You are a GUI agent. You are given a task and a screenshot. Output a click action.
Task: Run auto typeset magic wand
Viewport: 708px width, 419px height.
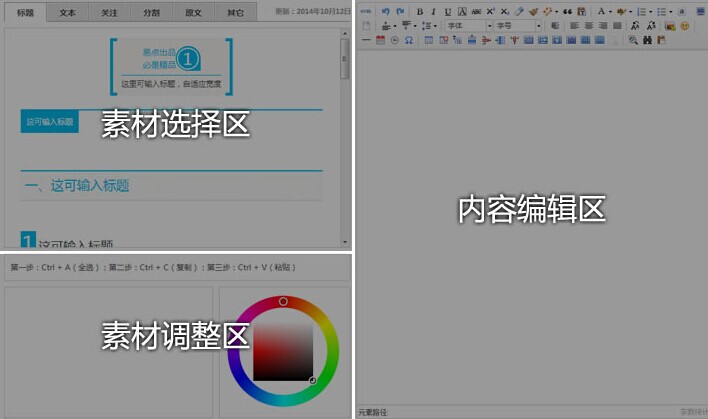coord(548,11)
